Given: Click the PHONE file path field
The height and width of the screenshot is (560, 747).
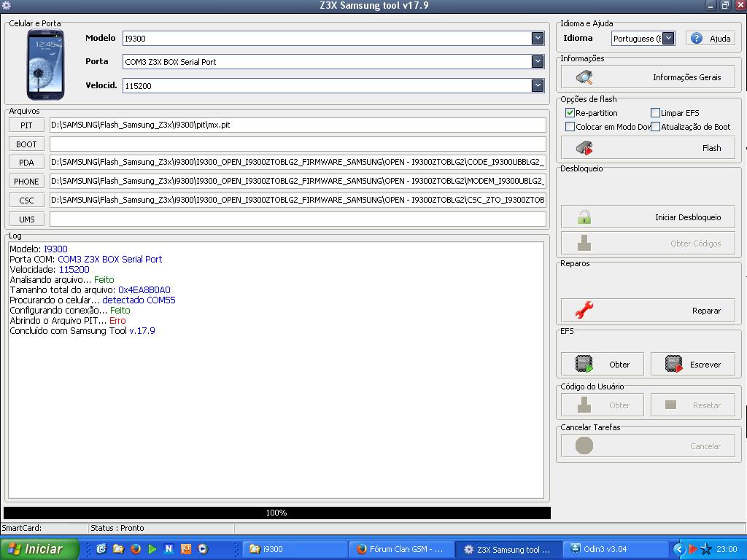Looking at the screenshot, I should tap(298, 181).
